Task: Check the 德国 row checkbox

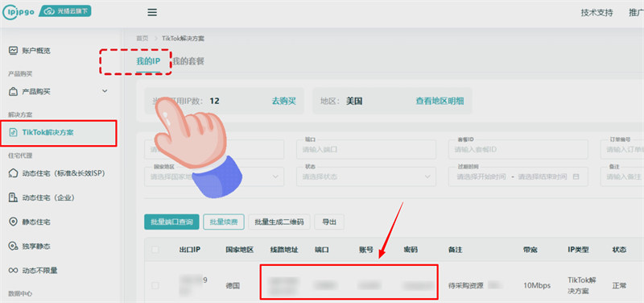Action: (155, 285)
